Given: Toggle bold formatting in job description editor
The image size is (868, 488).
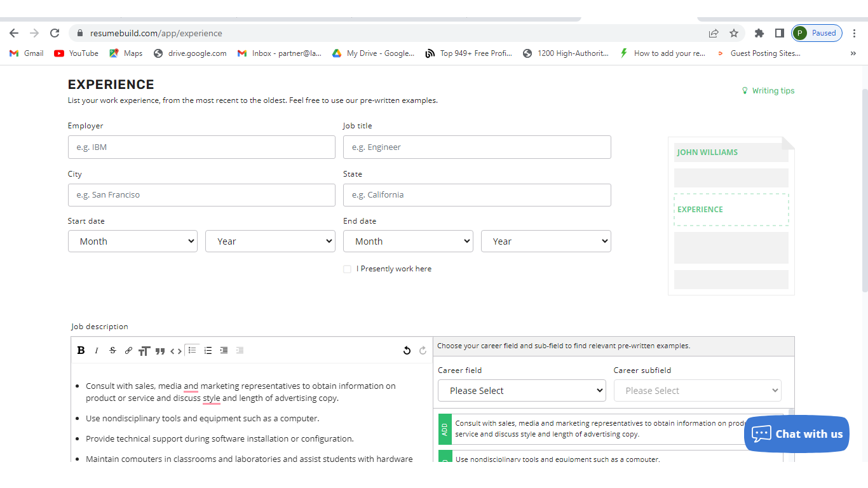Looking at the screenshot, I should [81, 350].
